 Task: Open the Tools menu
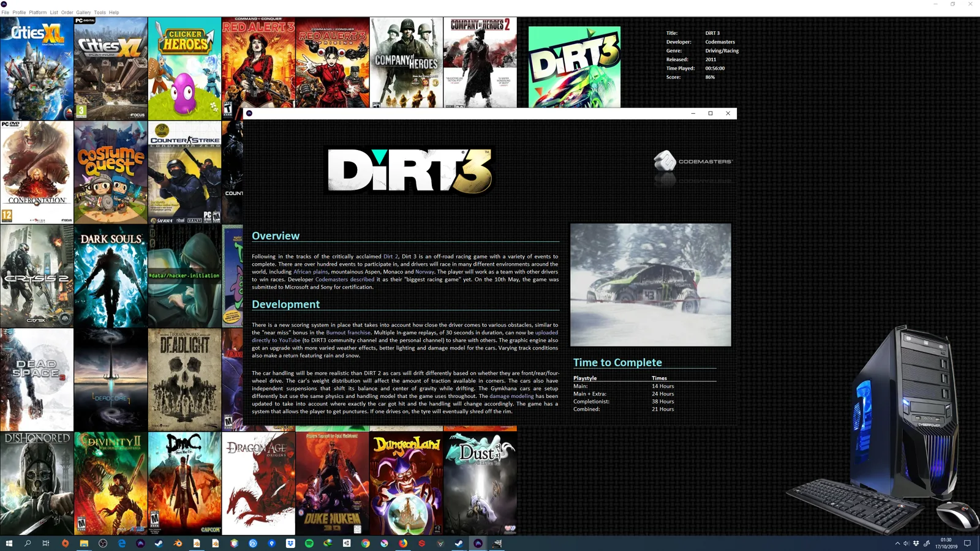click(99, 12)
